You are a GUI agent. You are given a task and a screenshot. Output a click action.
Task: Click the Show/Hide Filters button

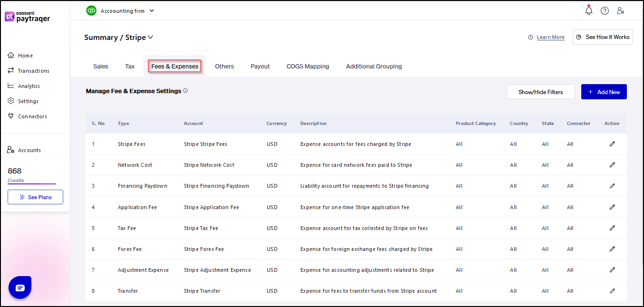tap(541, 92)
